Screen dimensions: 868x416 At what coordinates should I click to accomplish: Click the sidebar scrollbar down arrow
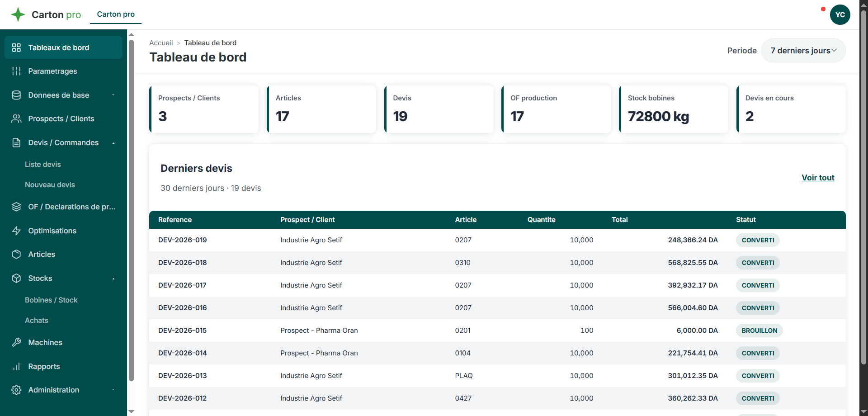coord(132,411)
